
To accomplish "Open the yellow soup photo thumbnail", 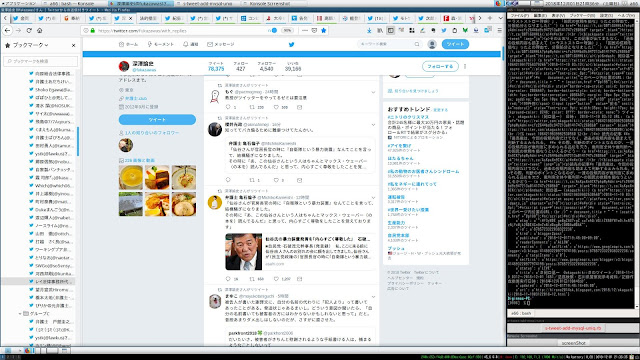I will [x=131, y=177].
